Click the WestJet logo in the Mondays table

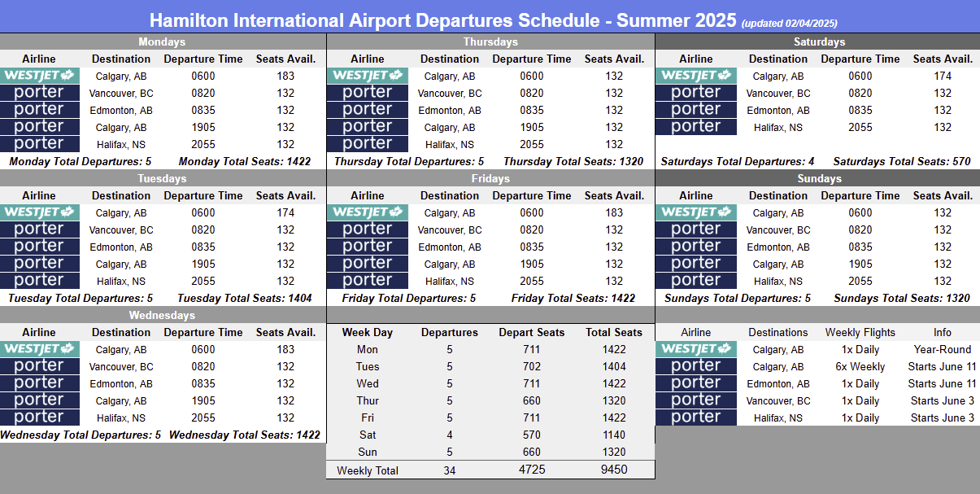tap(39, 76)
